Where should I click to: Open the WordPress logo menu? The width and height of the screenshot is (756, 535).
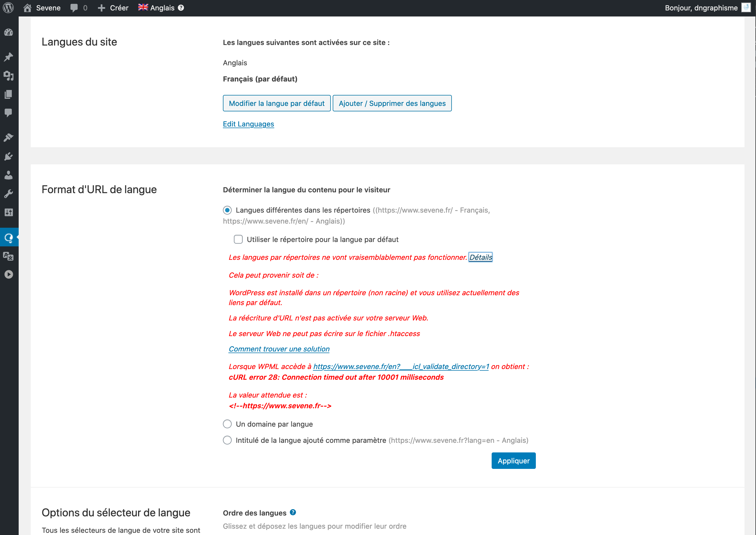pyautogui.click(x=8, y=8)
